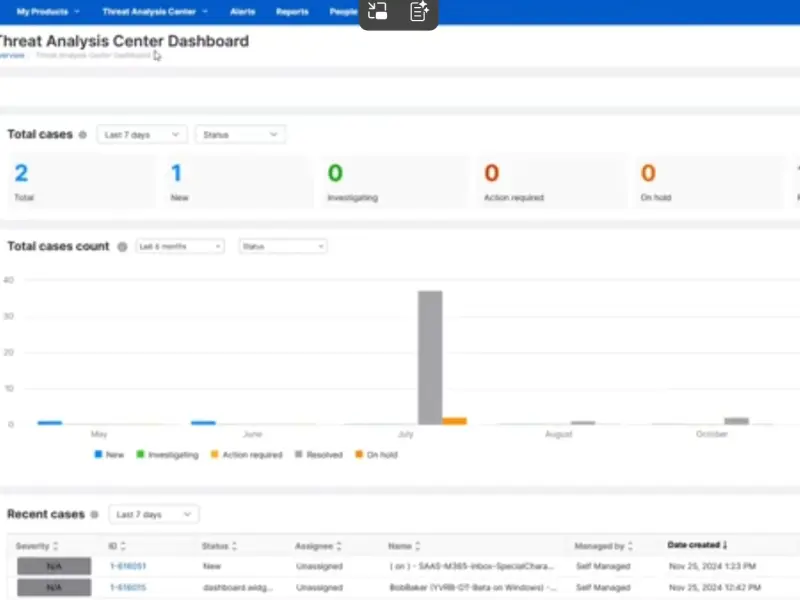Toggle the New series in chart legend
Screen dimensions: 800x600
[112, 455]
